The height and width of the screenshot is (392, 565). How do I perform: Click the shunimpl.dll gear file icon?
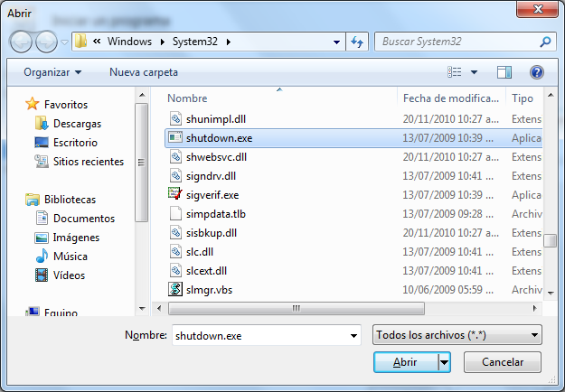175,118
